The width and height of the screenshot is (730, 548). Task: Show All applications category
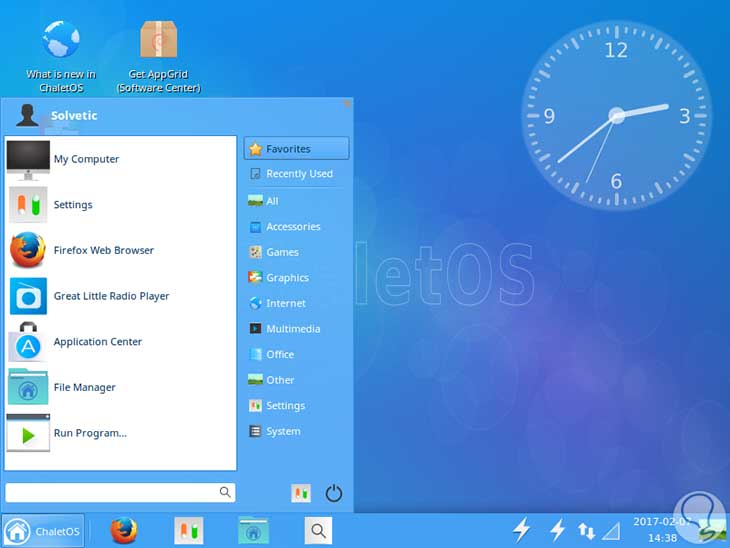[x=297, y=201]
